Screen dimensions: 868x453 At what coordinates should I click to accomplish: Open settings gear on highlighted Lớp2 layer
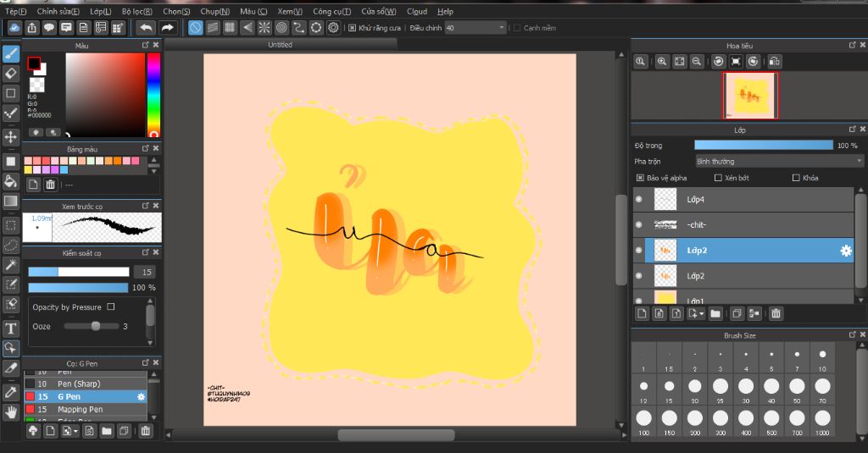[x=846, y=251]
